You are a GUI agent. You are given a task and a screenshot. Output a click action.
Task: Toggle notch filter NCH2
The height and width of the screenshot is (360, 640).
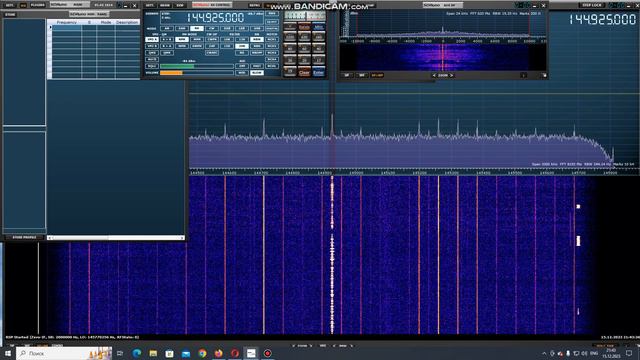(x=272, y=46)
